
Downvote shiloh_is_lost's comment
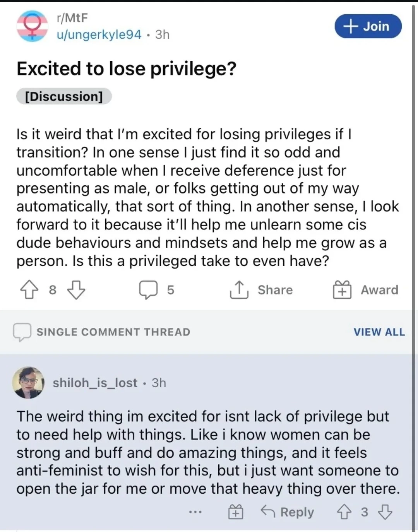pyautogui.click(x=385, y=512)
